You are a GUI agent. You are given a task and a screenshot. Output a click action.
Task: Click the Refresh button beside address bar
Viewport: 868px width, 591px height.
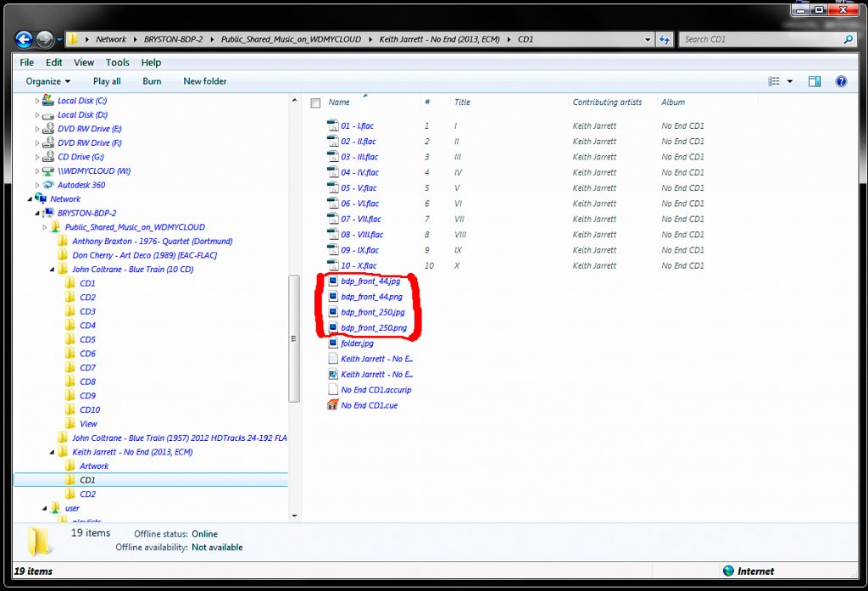pyautogui.click(x=665, y=39)
